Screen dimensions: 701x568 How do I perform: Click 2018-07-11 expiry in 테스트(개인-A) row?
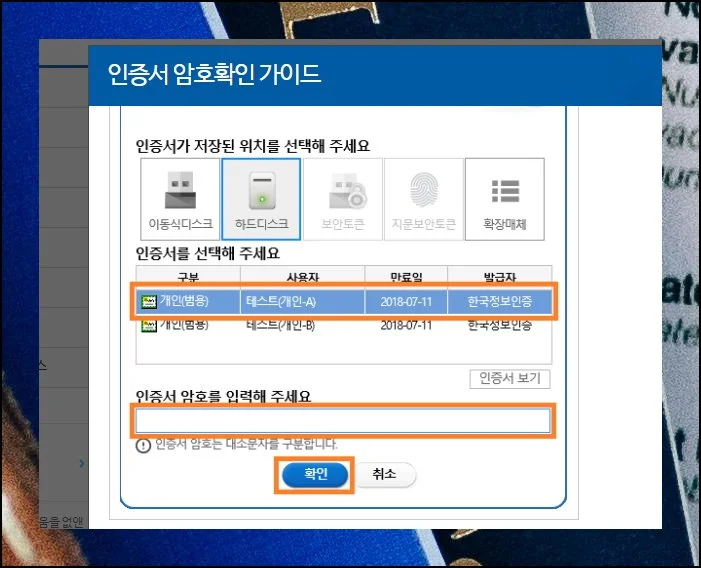(406, 302)
